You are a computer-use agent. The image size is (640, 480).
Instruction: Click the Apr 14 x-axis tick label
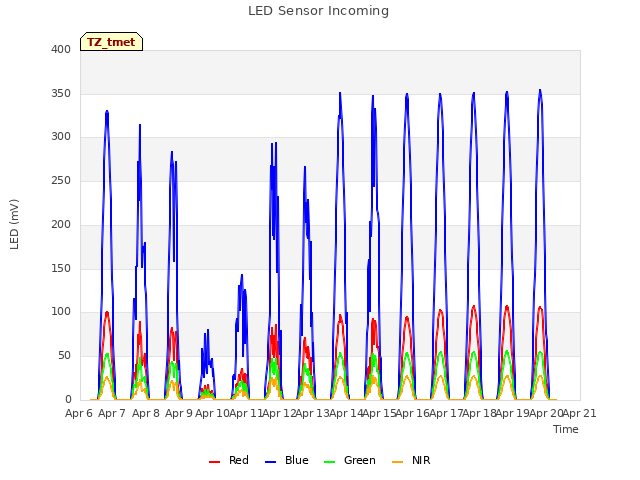pyautogui.click(x=346, y=413)
